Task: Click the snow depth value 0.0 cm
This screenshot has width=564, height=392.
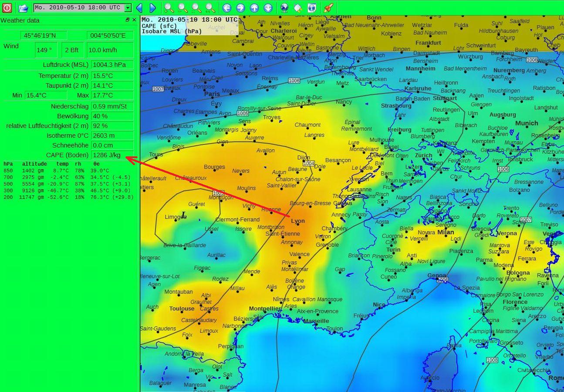Action: [x=112, y=145]
